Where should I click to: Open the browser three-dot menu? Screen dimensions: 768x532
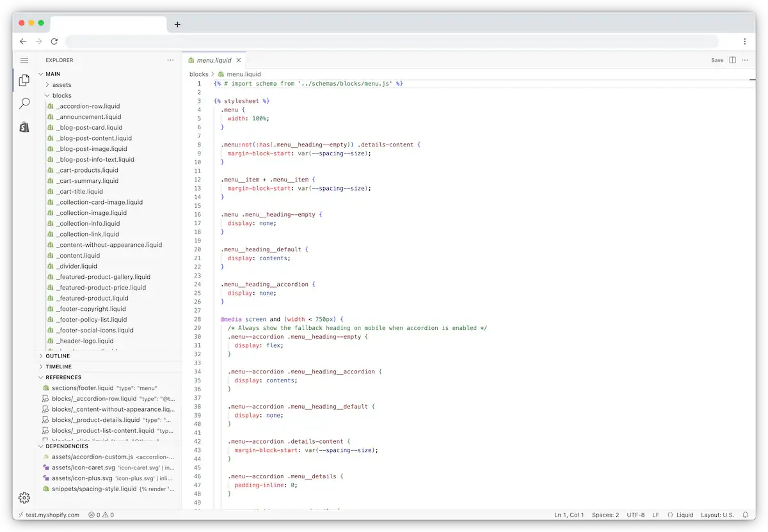[745, 41]
